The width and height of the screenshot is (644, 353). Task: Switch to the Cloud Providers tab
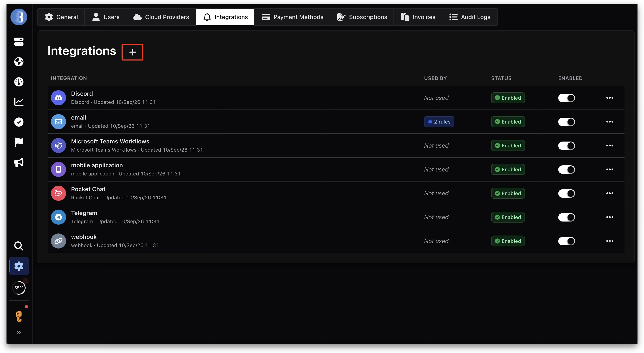coord(161,17)
